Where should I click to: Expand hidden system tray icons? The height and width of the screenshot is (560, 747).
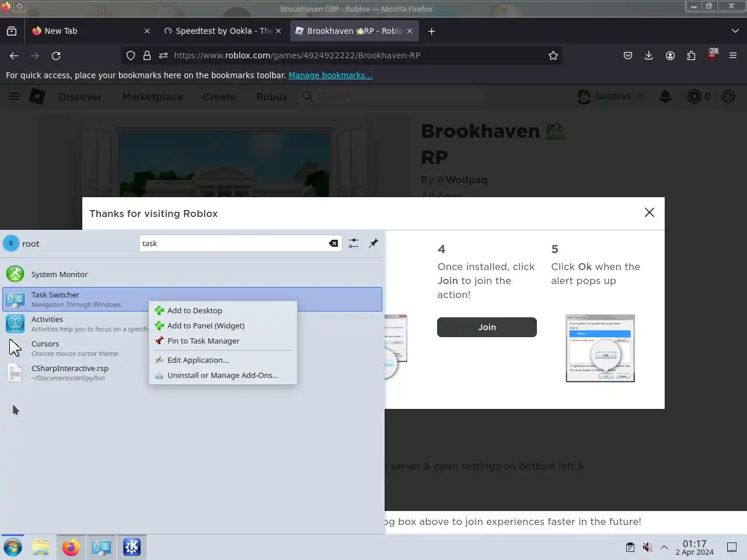coord(664,547)
